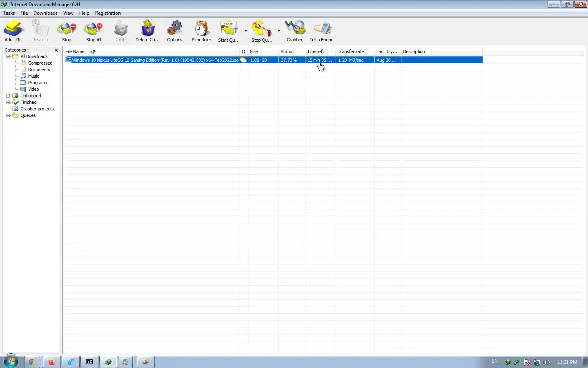Select the Video category
The height and width of the screenshot is (368, 588).
coord(33,89)
